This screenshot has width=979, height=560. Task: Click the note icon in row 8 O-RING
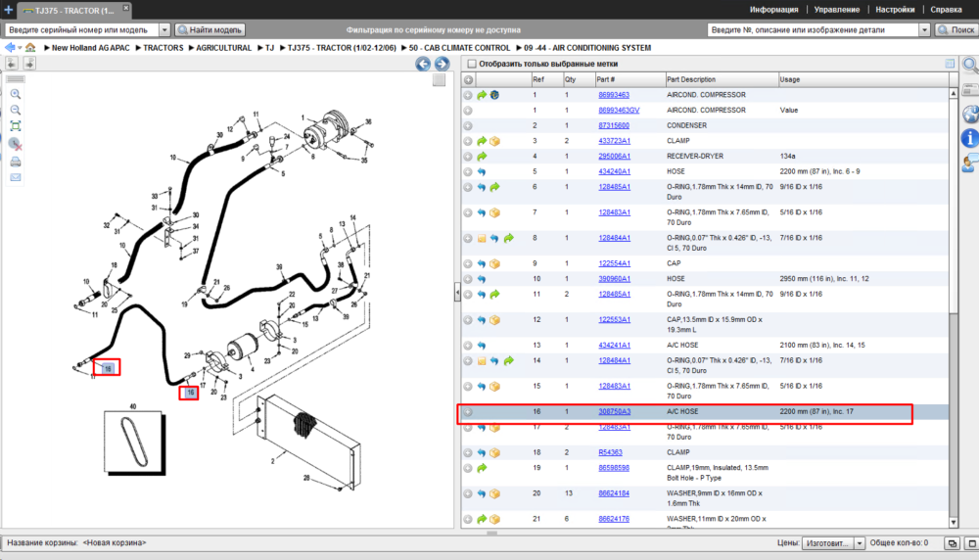[x=482, y=239]
